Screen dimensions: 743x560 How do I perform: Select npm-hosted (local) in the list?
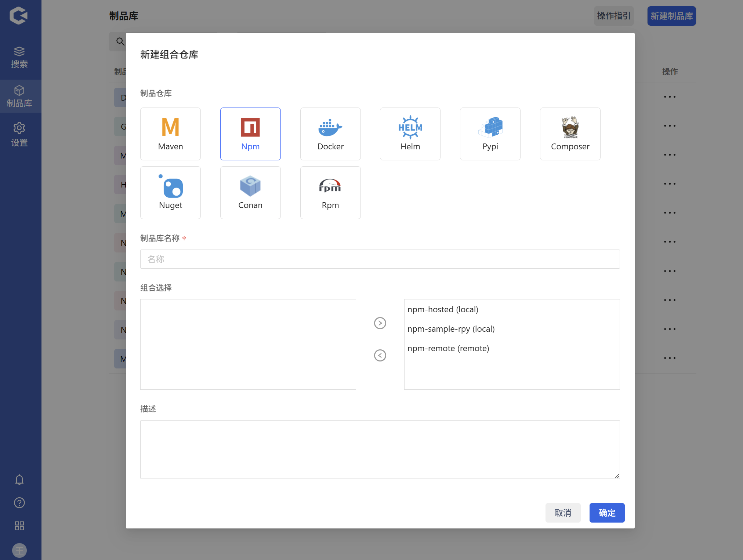[443, 309]
